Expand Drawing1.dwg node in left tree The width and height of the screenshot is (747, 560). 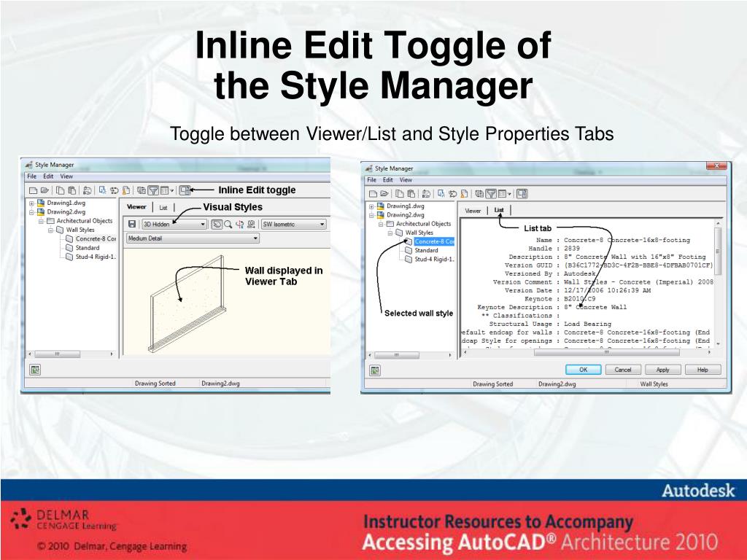(31, 203)
